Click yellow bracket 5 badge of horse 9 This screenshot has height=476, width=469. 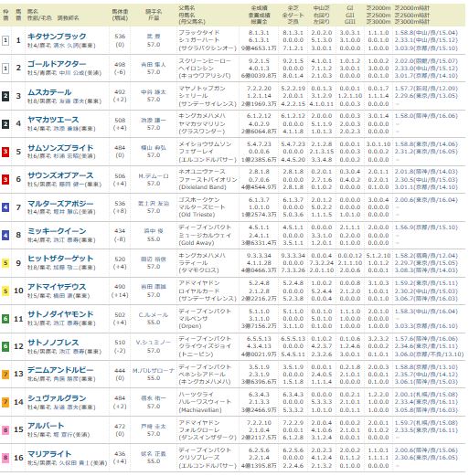(x=5, y=263)
